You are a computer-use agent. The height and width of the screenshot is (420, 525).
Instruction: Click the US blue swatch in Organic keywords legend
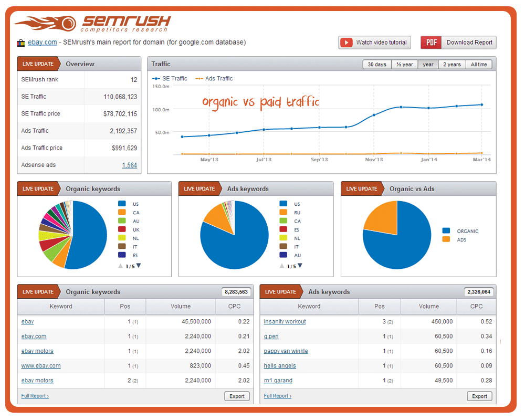tap(122, 204)
